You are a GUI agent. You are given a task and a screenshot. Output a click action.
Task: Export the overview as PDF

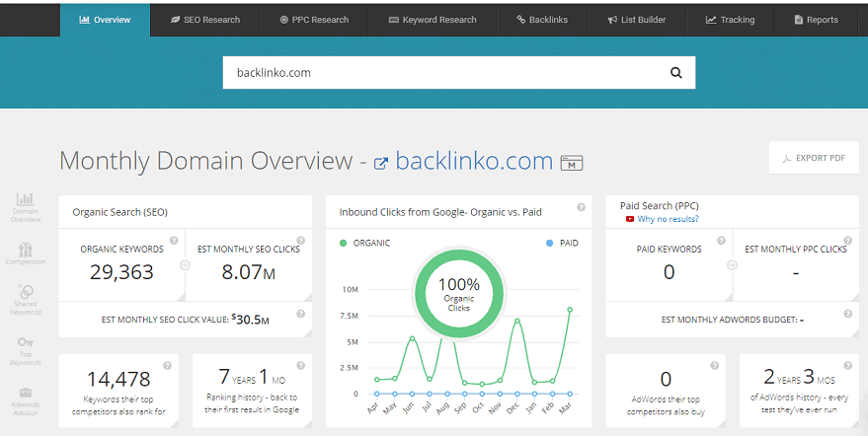(x=814, y=158)
